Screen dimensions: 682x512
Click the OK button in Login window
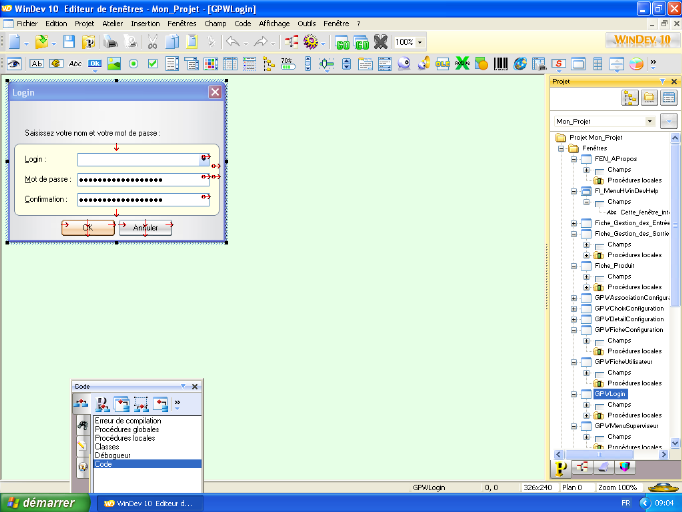click(x=86, y=227)
